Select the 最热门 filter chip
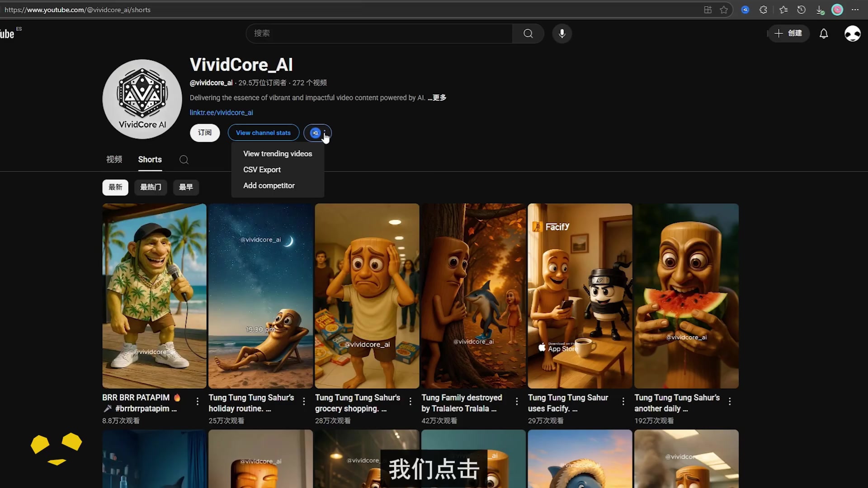868x488 pixels. pyautogui.click(x=151, y=187)
